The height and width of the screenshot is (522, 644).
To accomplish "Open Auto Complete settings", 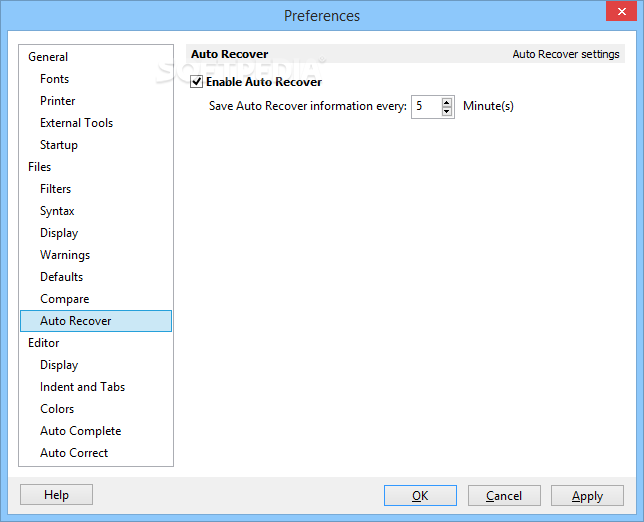I will pyautogui.click(x=80, y=431).
